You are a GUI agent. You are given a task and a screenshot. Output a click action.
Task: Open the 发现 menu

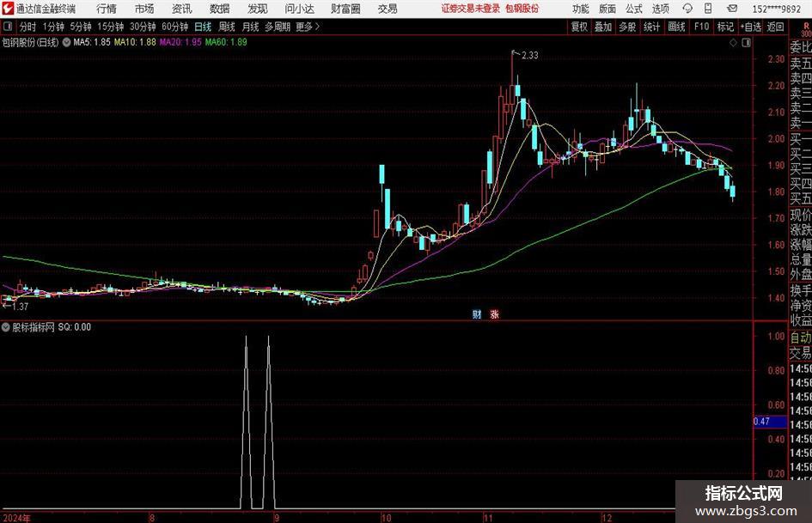coord(258,9)
